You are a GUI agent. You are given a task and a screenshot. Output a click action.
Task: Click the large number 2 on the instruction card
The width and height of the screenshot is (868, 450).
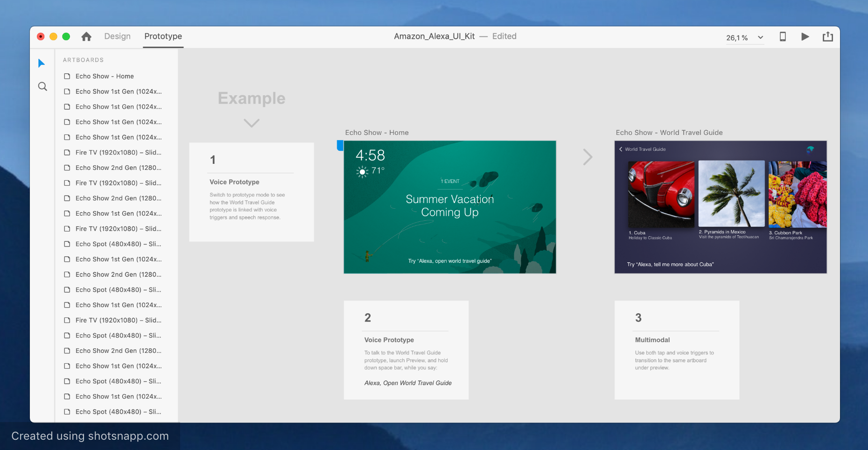tap(368, 318)
